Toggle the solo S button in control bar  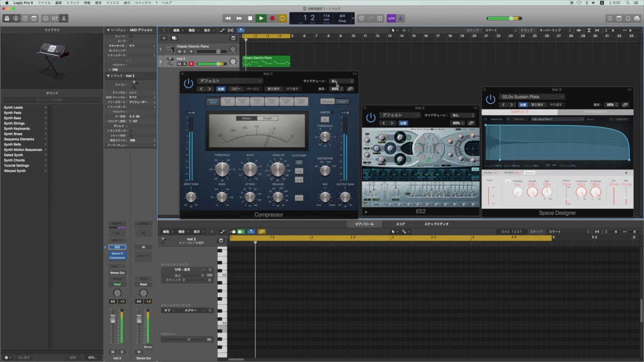(380, 18)
